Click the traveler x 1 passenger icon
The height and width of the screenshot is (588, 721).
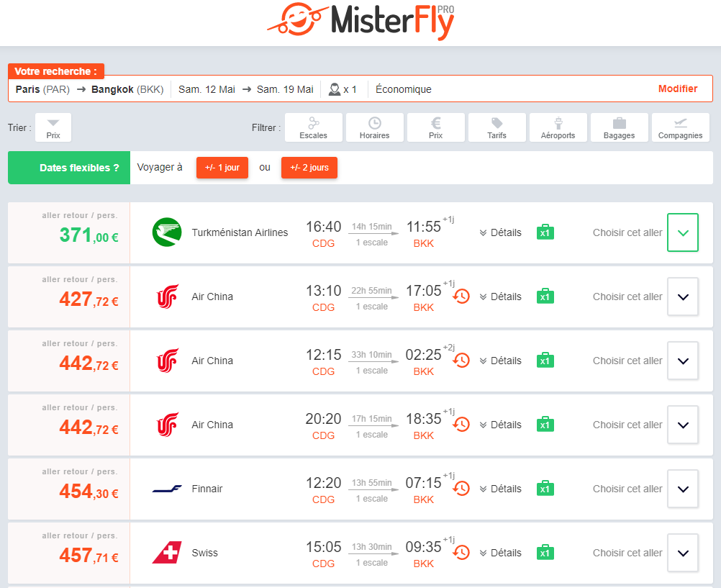(x=335, y=89)
